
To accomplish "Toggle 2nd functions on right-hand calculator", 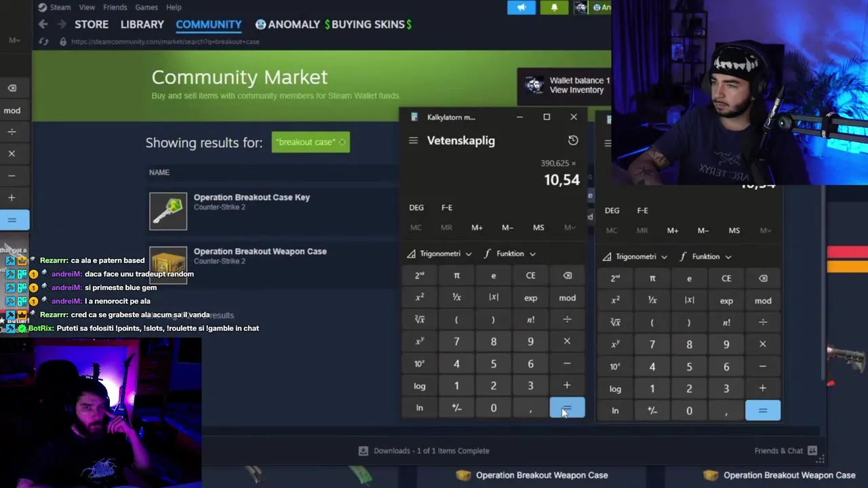I will 615,279.
